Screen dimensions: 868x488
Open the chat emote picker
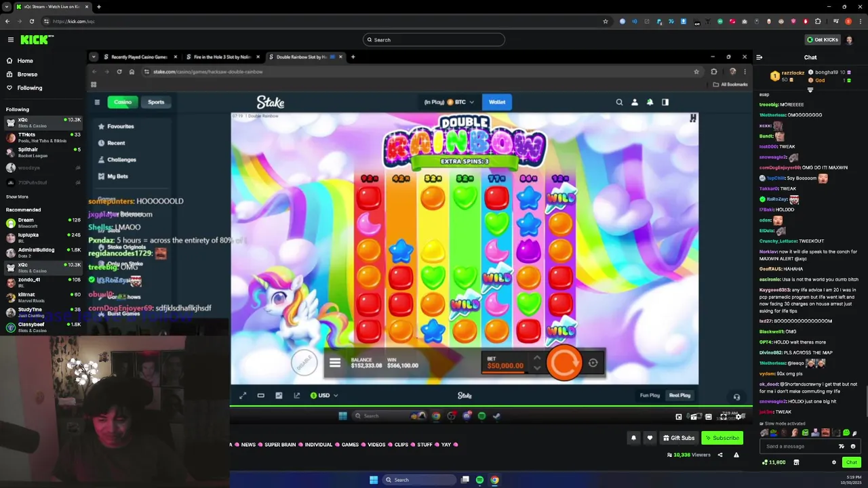852,447
